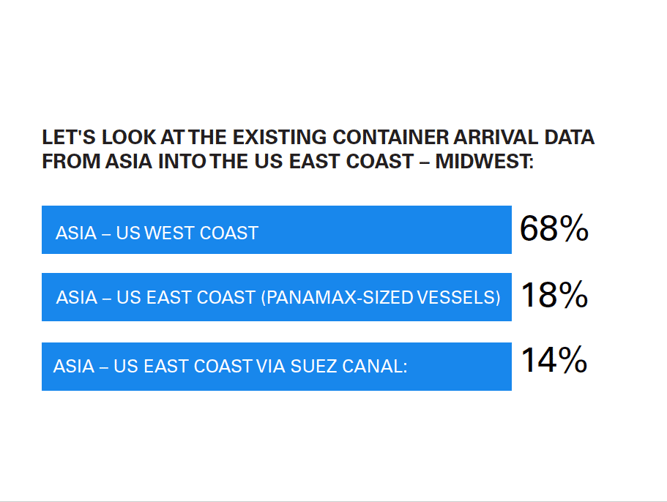Click the word MIDWEST in the heading
This screenshot has height=502, width=667.
pos(484,161)
